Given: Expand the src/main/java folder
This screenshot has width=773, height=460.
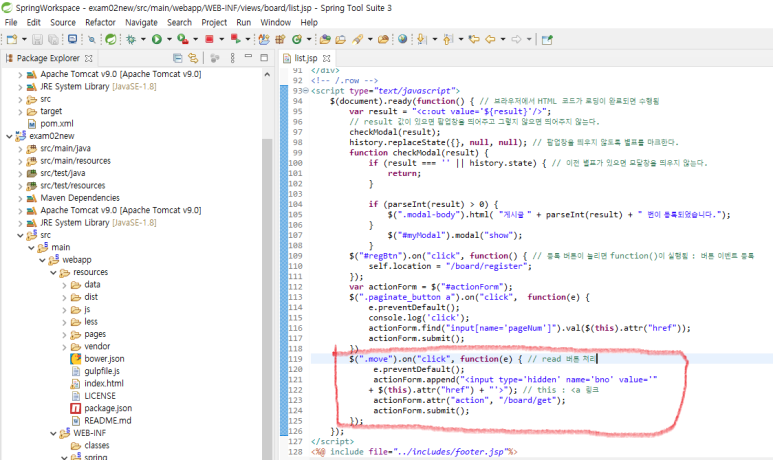Looking at the screenshot, I should 20,148.
